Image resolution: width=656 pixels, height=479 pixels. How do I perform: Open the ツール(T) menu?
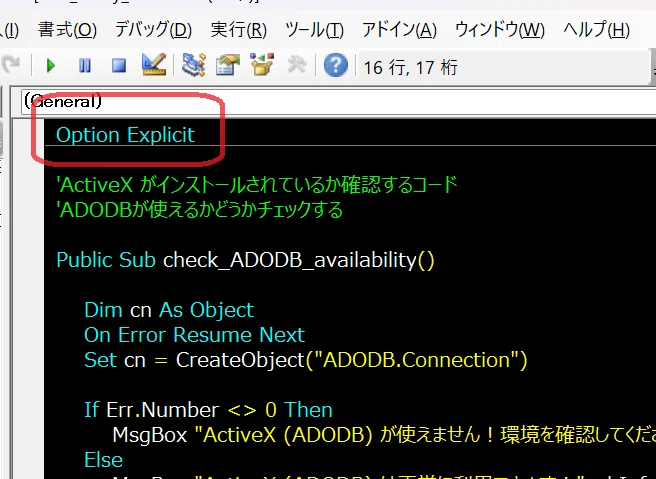314,30
